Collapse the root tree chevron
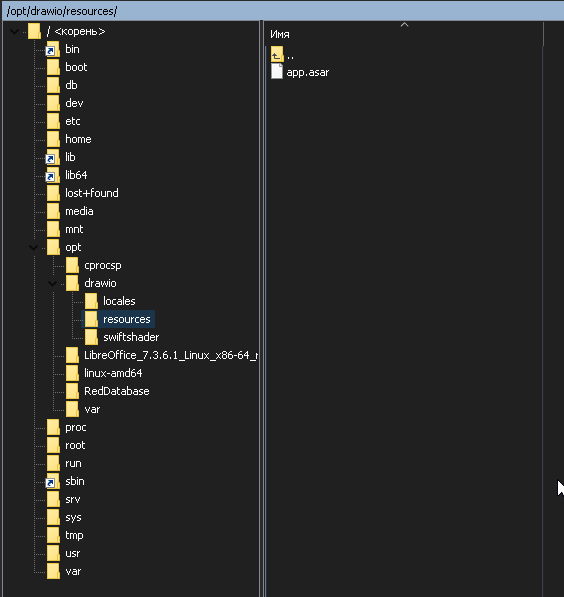564x597 pixels. pyautogui.click(x=14, y=31)
